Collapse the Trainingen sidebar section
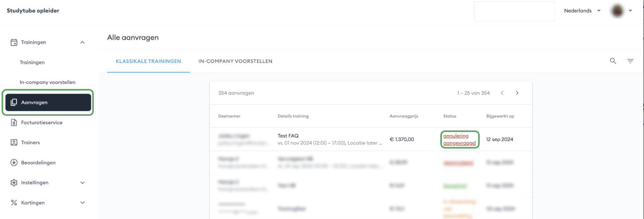Image resolution: width=644 pixels, height=219 pixels. click(83, 42)
